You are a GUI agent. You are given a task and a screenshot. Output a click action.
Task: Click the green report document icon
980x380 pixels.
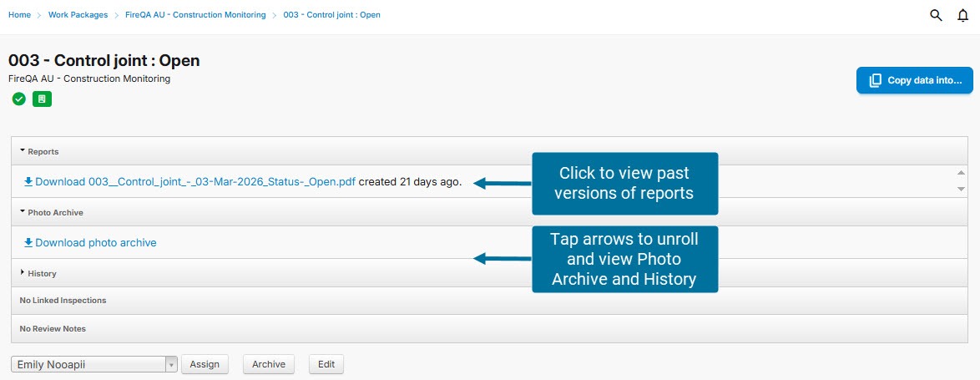coord(42,99)
